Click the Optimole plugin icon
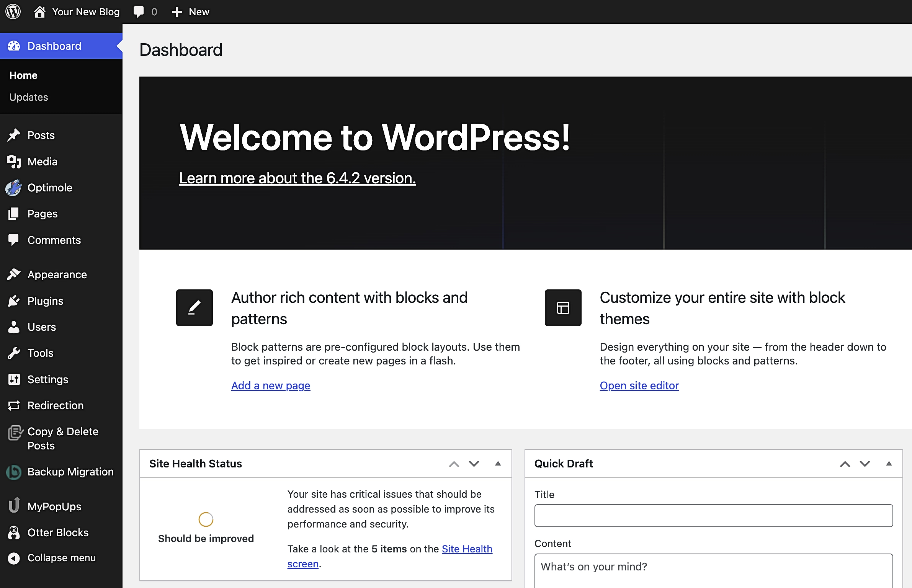The height and width of the screenshot is (588, 912). pyautogui.click(x=14, y=187)
